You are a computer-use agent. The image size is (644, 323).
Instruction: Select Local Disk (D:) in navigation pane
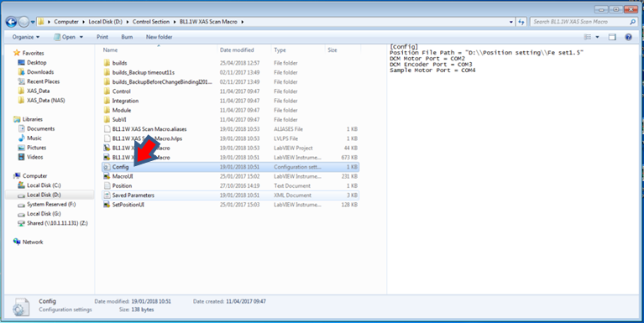[44, 195]
